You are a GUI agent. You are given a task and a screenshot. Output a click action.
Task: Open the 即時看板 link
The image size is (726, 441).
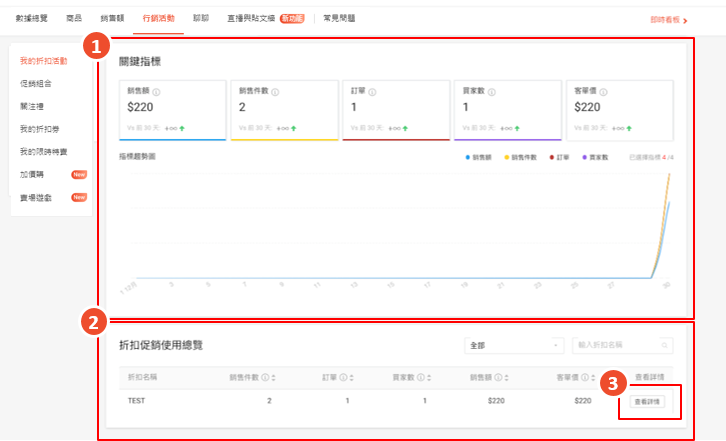[668, 18]
